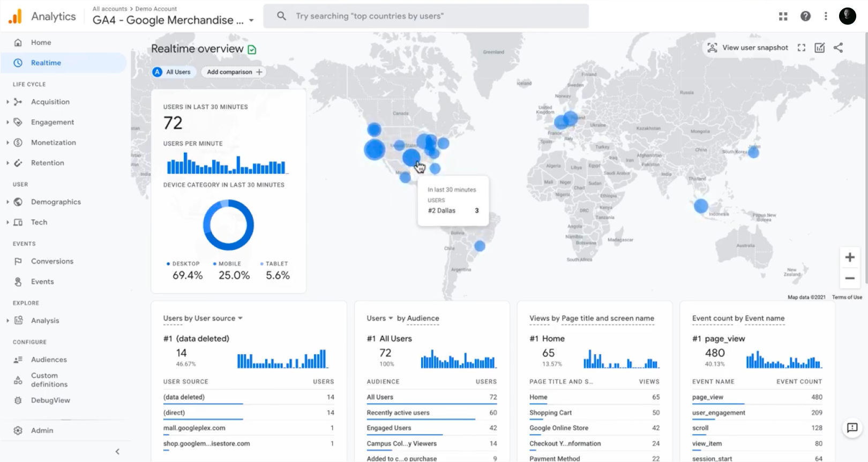Click the Audiences icon
The height and width of the screenshot is (462, 868).
coord(18,360)
